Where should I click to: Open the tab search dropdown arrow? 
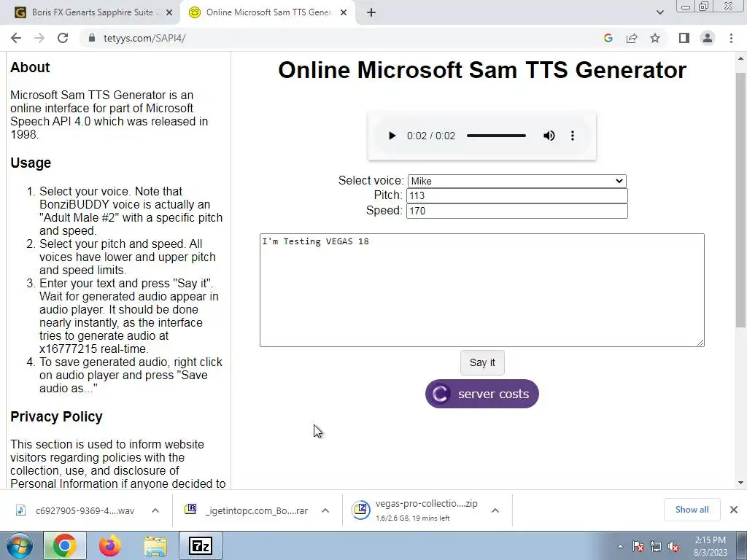(659, 12)
